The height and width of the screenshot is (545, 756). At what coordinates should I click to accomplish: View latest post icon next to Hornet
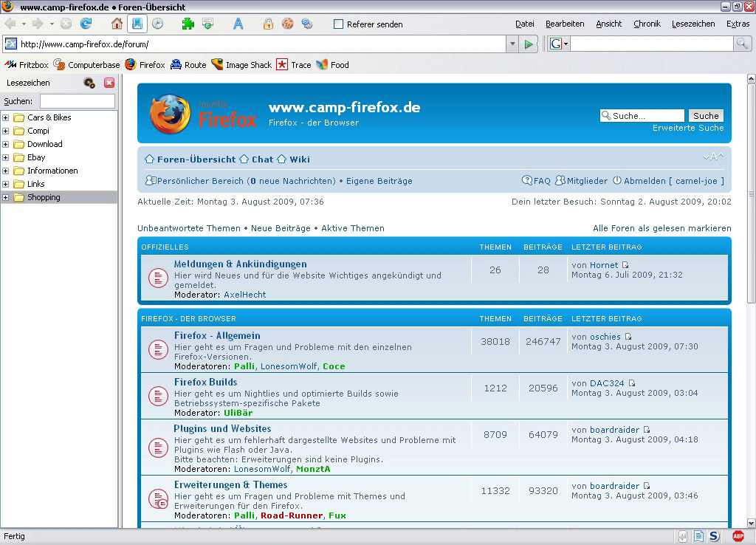(x=625, y=265)
